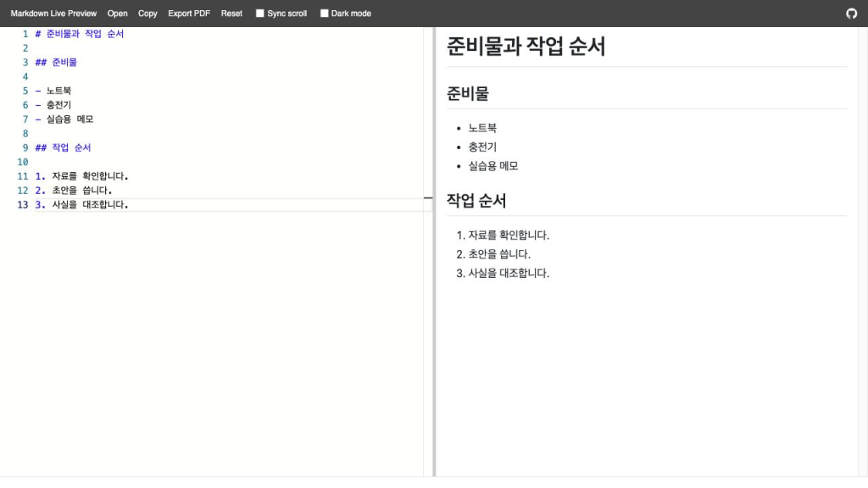Click editor line '## 준비물'
The image size is (868, 488).
[x=56, y=62]
